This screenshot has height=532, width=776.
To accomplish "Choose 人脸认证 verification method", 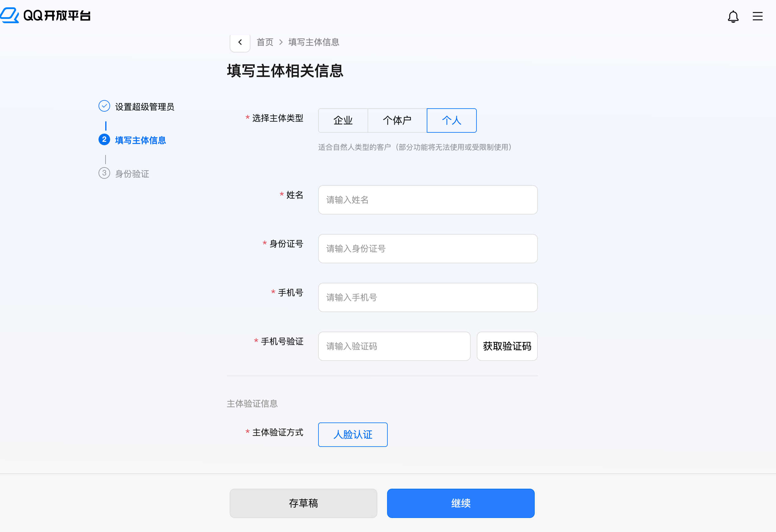I will (x=352, y=434).
